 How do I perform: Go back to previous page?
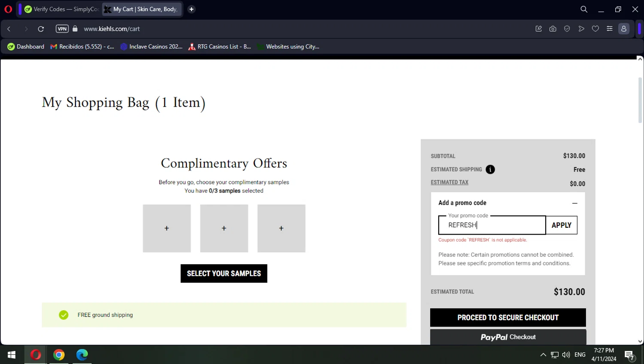9,29
